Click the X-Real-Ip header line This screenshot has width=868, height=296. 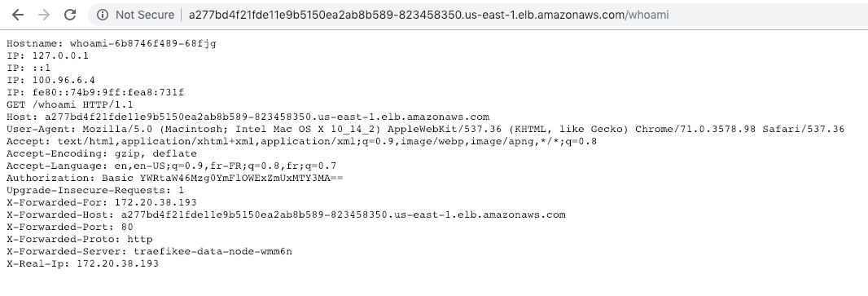(82, 263)
